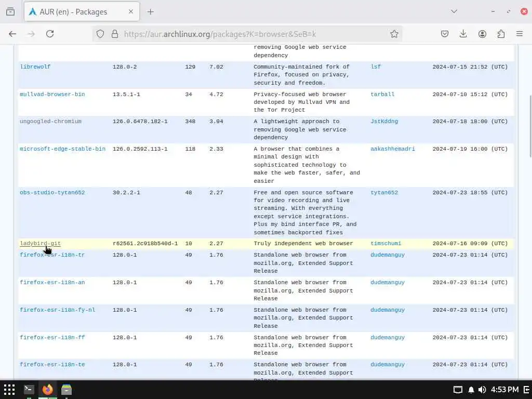The width and height of the screenshot is (532, 399).
Task: Open the applications grid launcher
Action: coord(9,390)
